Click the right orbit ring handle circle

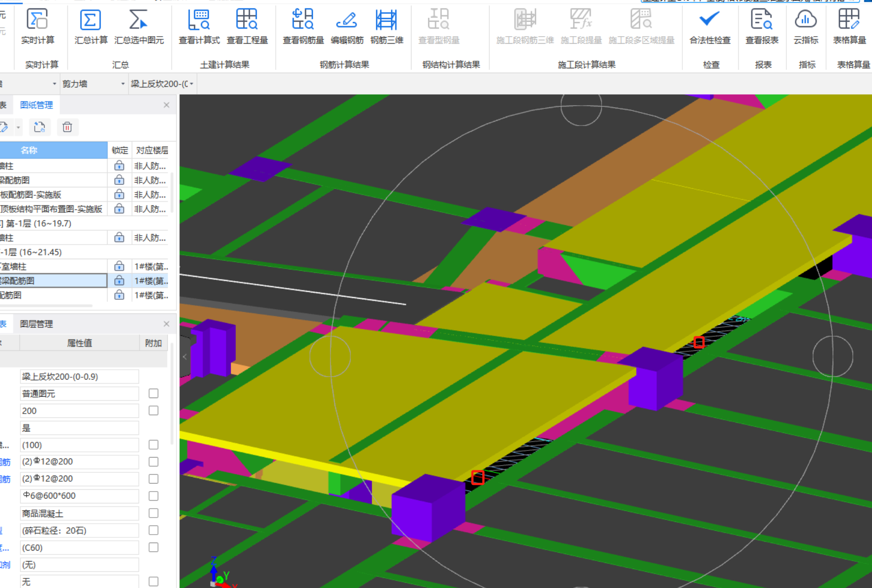tap(833, 357)
